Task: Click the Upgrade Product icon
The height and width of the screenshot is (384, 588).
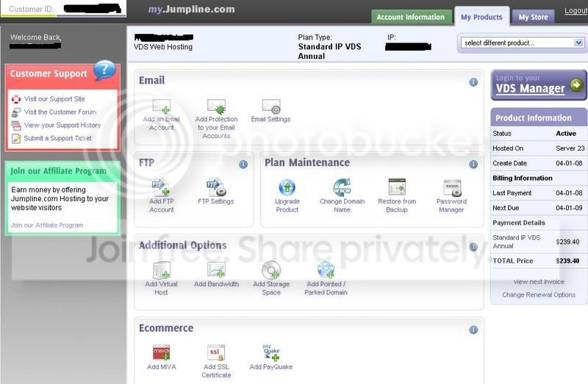Action: pos(287,187)
